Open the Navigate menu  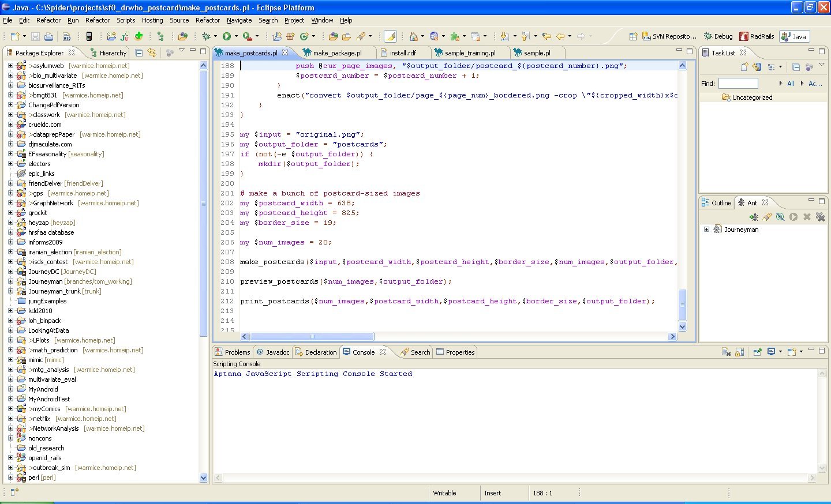point(239,20)
